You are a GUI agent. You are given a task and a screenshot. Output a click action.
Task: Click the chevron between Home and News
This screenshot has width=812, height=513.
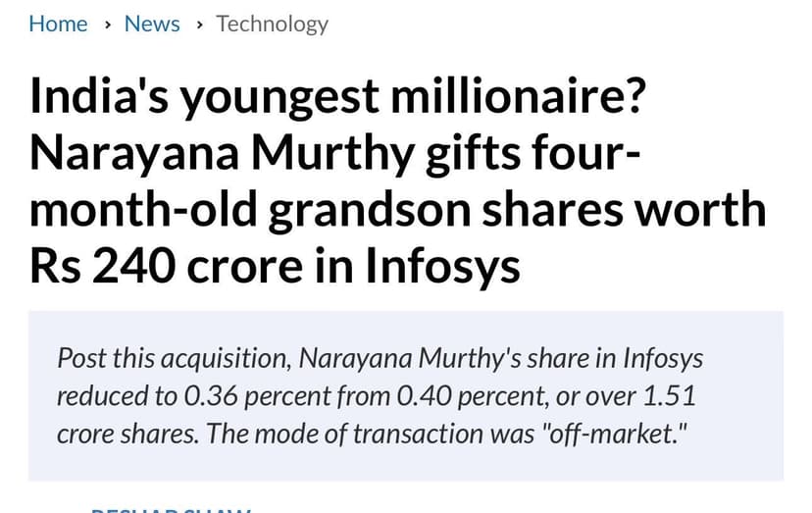(x=106, y=25)
